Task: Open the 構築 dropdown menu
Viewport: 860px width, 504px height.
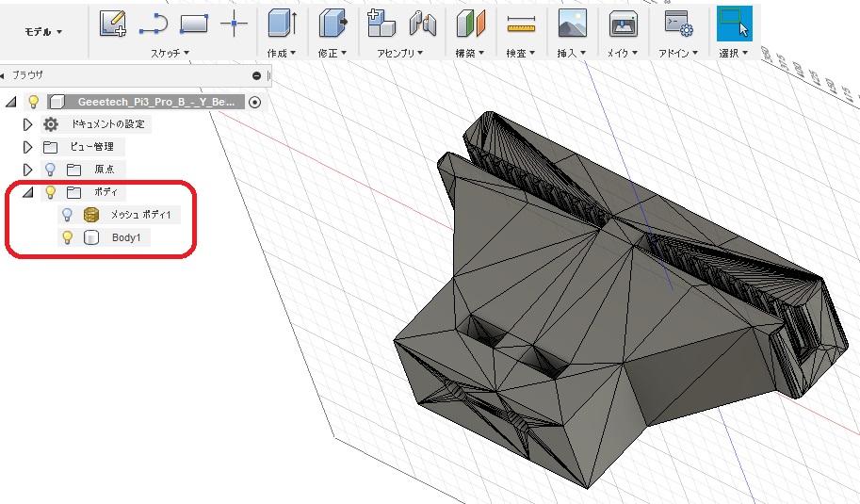Action: (469, 53)
